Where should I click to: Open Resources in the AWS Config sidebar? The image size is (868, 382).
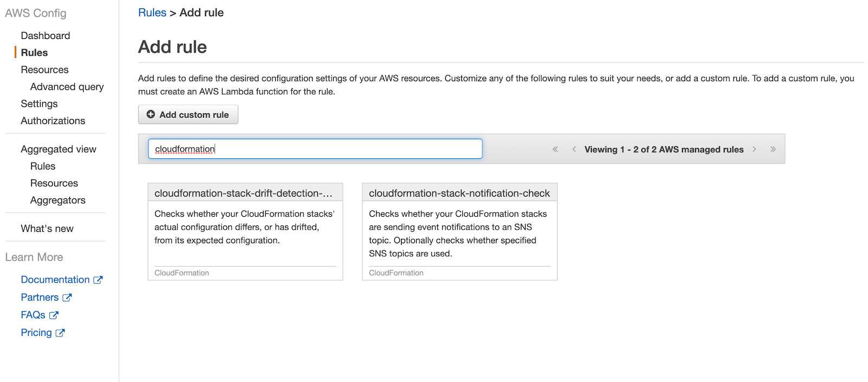[44, 70]
